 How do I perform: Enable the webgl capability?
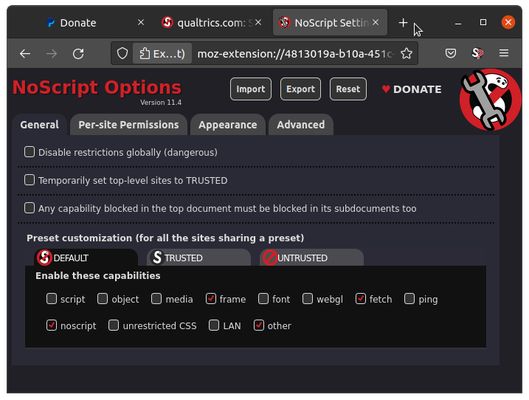pyautogui.click(x=307, y=298)
